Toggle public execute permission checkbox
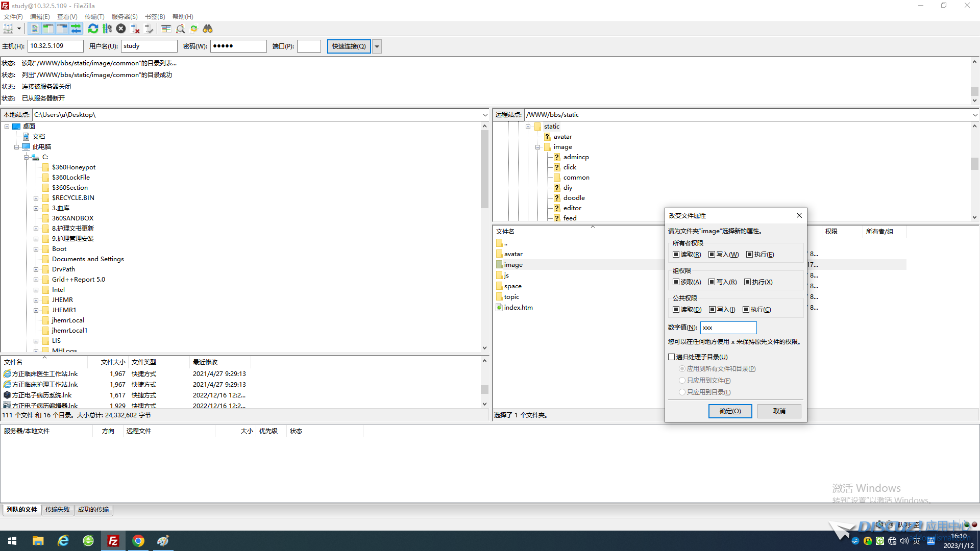Image resolution: width=980 pixels, height=551 pixels. click(746, 310)
